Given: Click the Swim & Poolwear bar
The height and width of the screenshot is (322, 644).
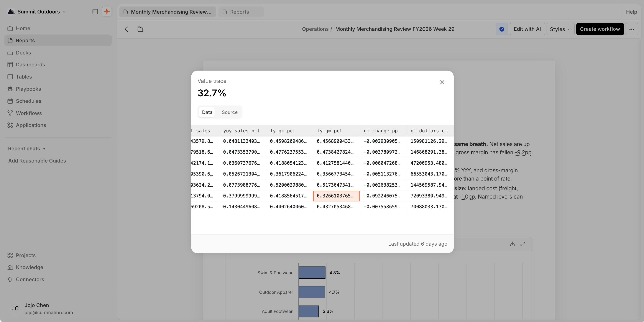Looking at the screenshot, I should pos(312,273).
